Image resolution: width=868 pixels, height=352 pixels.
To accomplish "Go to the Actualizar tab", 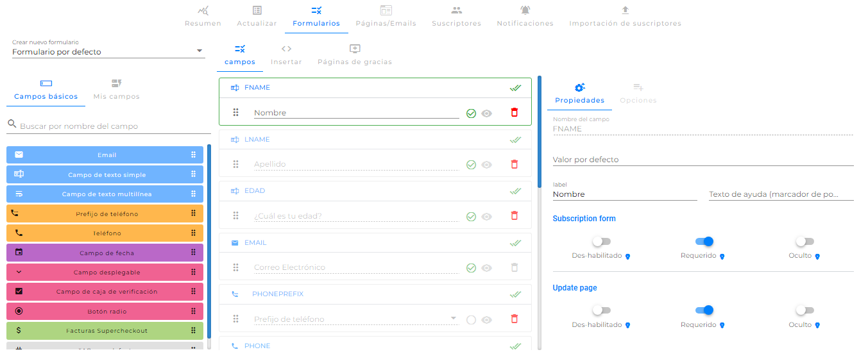I will click(x=257, y=17).
